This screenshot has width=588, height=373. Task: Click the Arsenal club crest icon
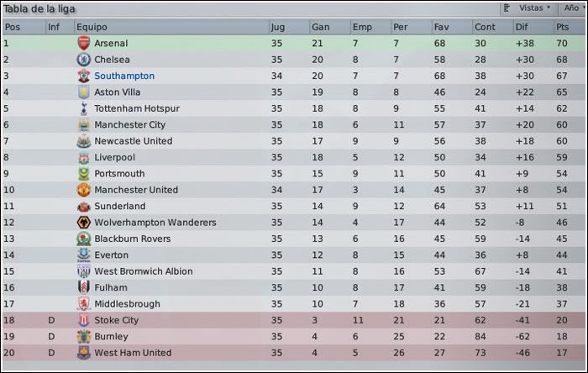pos(84,43)
